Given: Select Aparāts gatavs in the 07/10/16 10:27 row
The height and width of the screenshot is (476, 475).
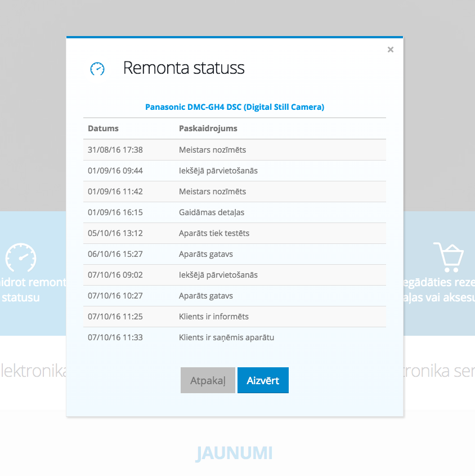Looking at the screenshot, I should (205, 296).
